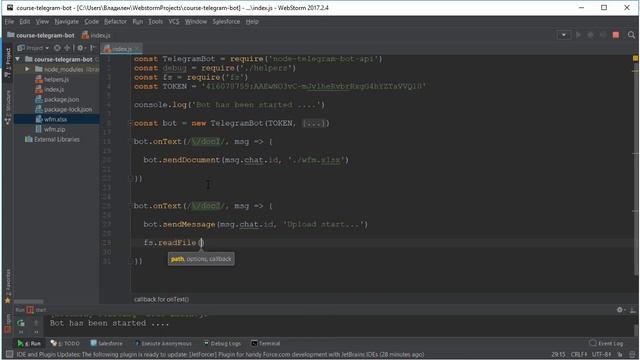640x360 pixels.
Task: Open the View menu
Action: [42, 22]
